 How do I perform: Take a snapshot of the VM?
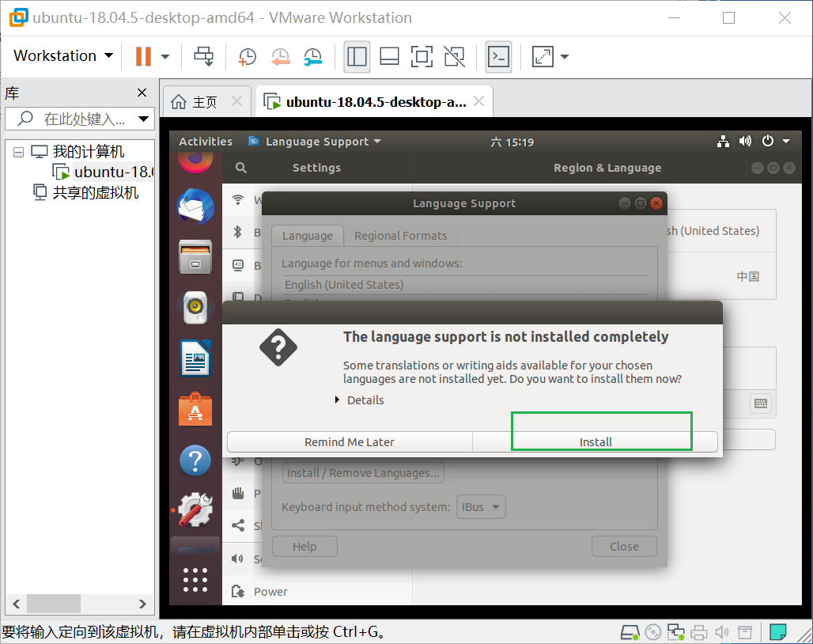[x=248, y=56]
